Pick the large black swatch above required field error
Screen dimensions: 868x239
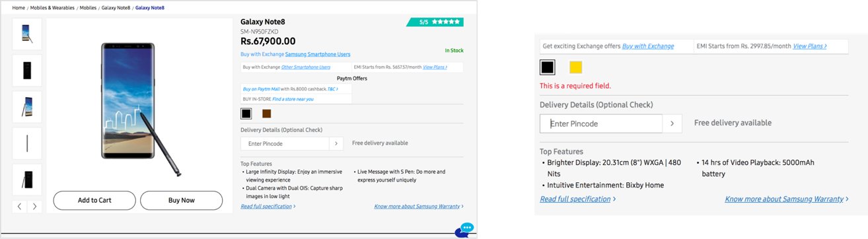pos(548,67)
